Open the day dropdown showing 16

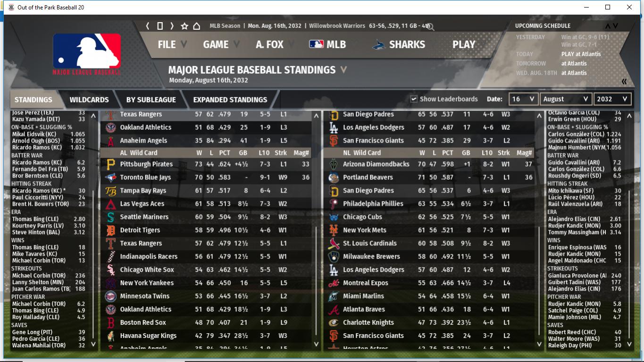click(523, 99)
